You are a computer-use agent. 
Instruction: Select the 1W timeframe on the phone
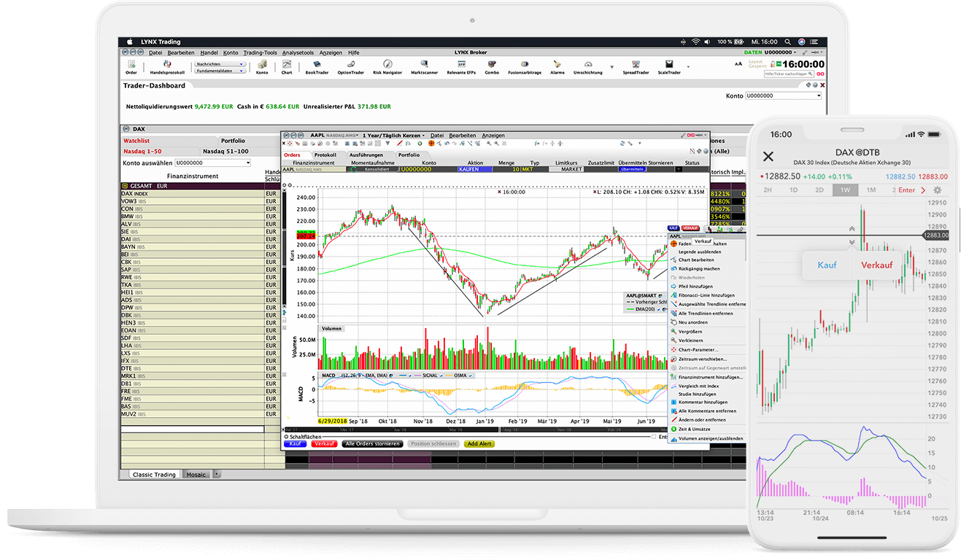click(845, 190)
